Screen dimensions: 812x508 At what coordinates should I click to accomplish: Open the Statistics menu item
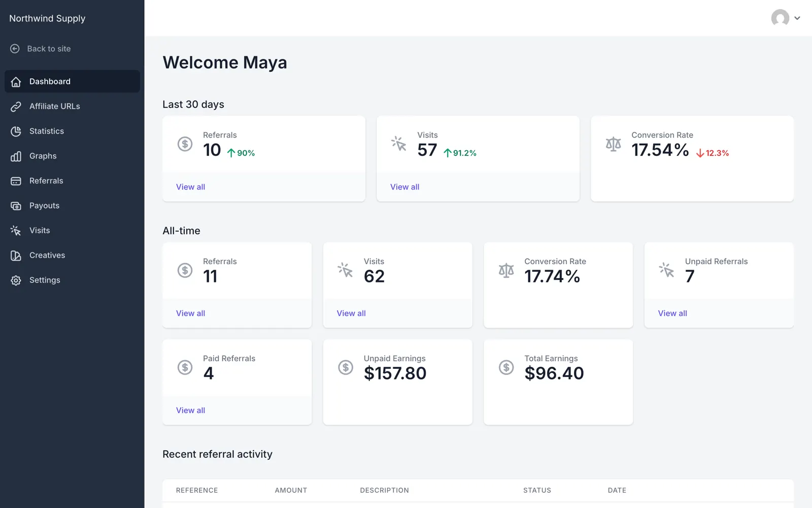click(72, 131)
